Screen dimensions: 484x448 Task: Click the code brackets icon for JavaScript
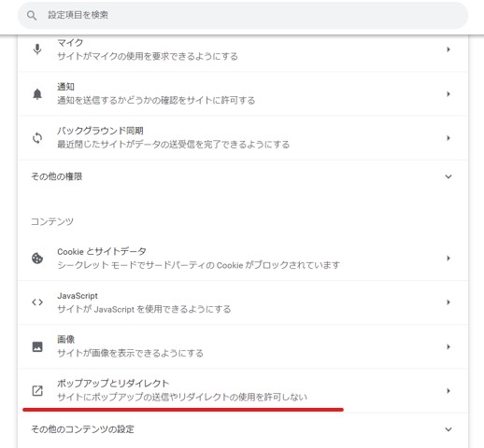(x=37, y=302)
